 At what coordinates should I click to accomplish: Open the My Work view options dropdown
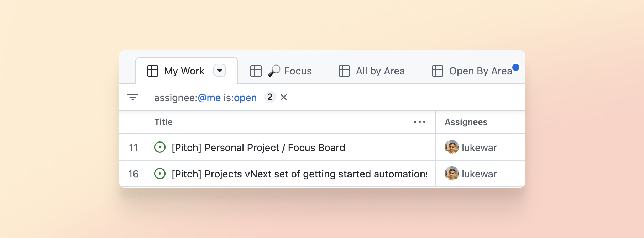point(220,71)
